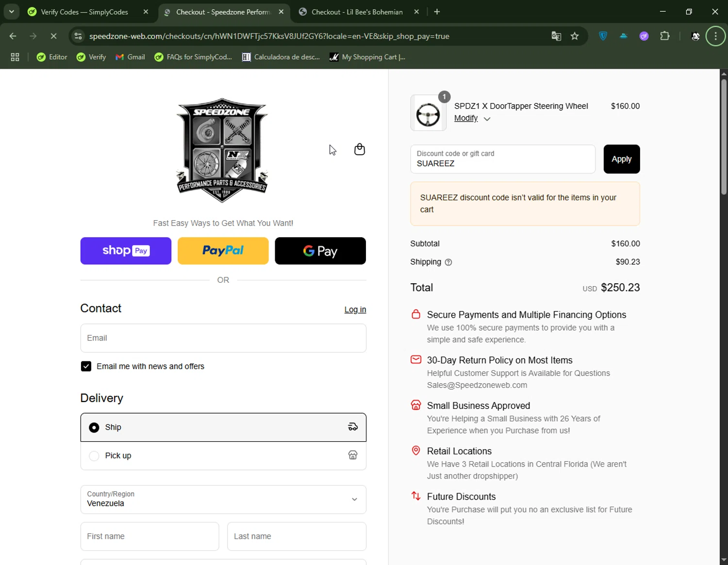The image size is (728, 565).
Task: Open site information icon in address bar
Action: tap(78, 36)
